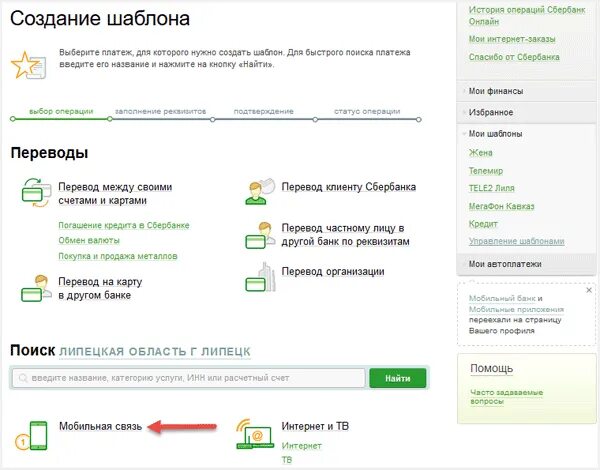Click the person icon for 'Перевод клиенту Сбербанка'
This screenshot has height=470, width=600.
click(x=260, y=191)
